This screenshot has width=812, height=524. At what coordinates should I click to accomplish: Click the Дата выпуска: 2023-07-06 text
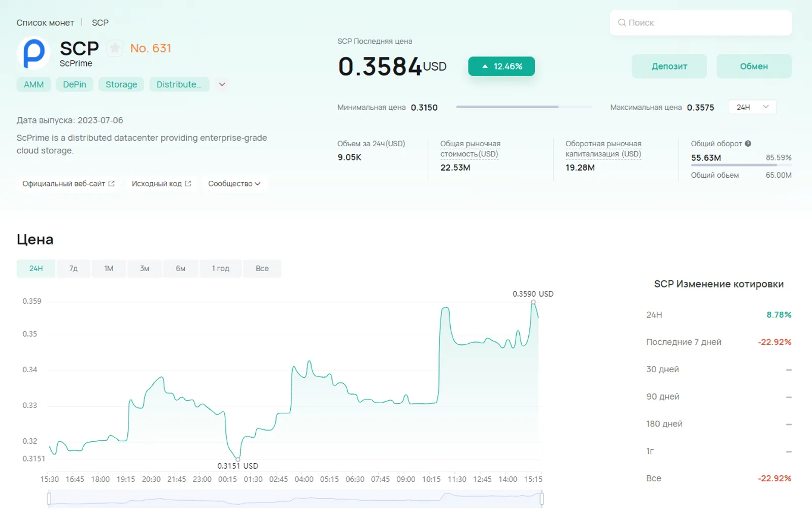(x=70, y=120)
